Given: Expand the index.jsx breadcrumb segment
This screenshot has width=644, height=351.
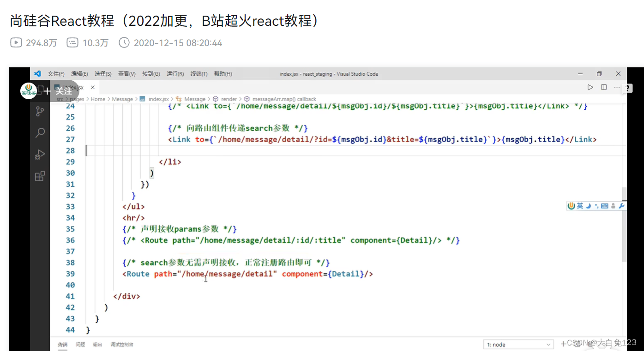Looking at the screenshot, I should [158, 99].
